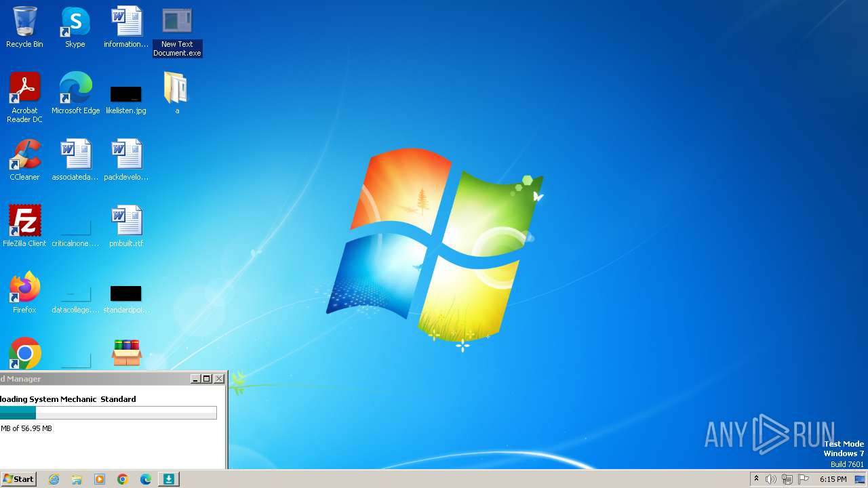Open the Recycle Bin icon
Image resolution: width=868 pixels, height=488 pixels.
pyautogui.click(x=24, y=27)
